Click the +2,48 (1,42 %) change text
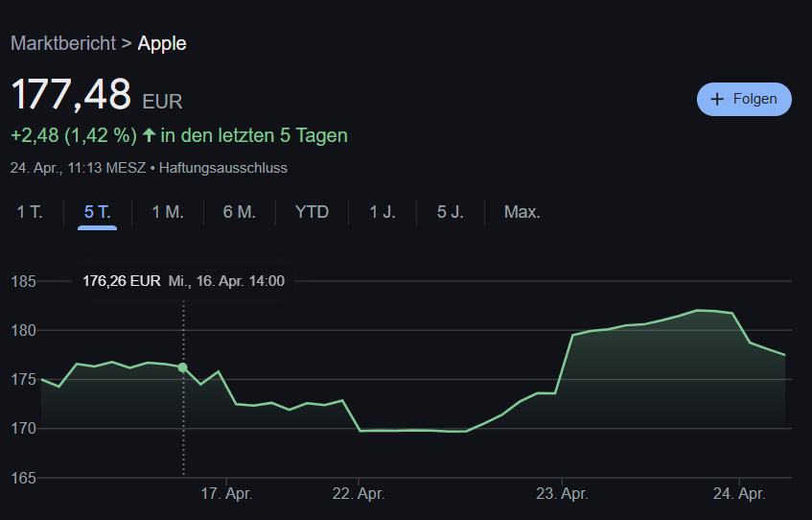The image size is (812, 520). (74, 136)
